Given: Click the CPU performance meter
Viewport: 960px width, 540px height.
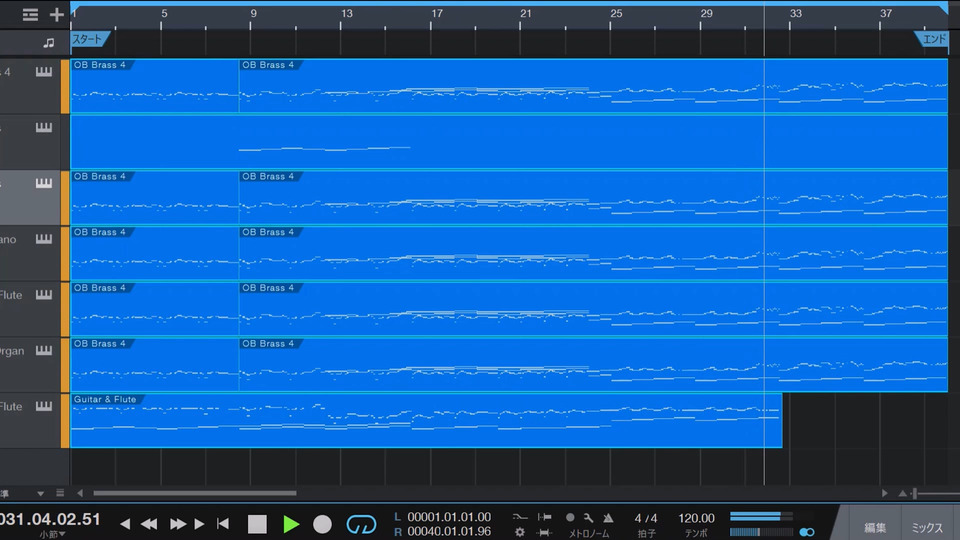Looking at the screenshot, I should pos(761,532).
